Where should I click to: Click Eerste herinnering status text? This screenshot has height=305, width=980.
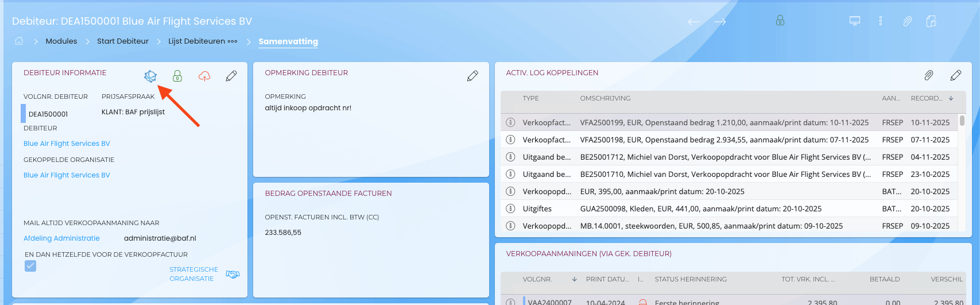click(687, 302)
